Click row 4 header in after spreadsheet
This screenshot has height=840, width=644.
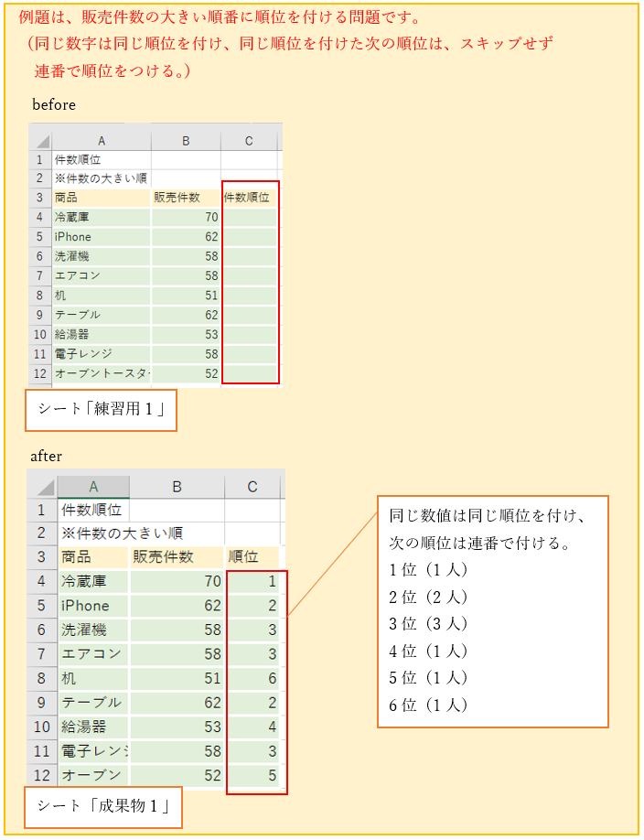pos(41,581)
